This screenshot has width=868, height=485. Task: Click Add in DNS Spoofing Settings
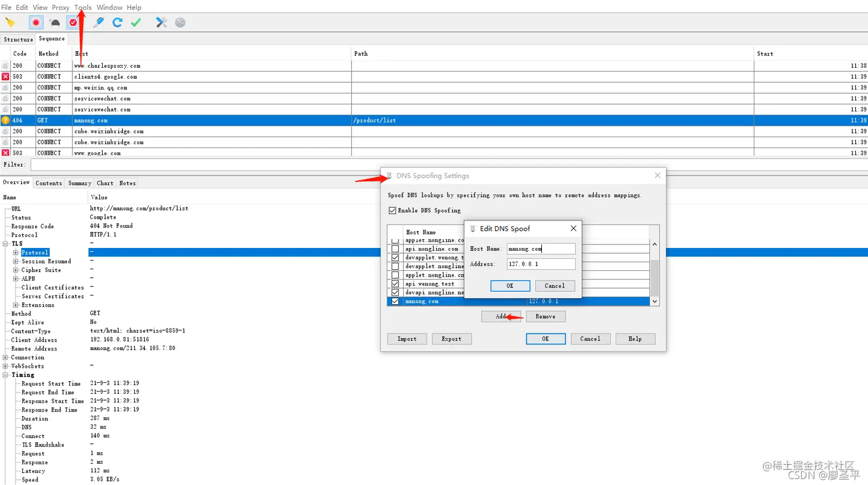pos(501,316)
